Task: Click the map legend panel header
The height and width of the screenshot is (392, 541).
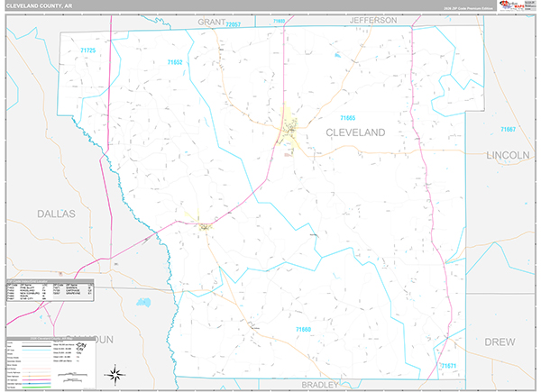Action: point(50,339)
